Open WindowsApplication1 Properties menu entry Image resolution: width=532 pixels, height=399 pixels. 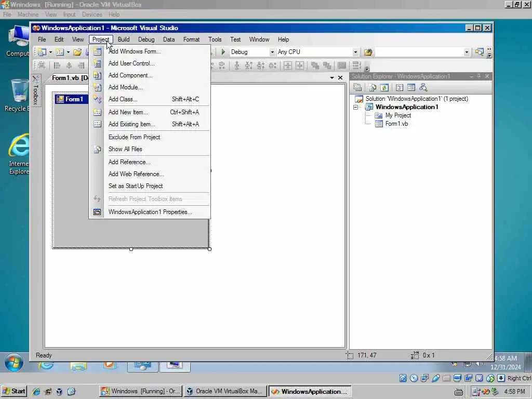pyautogui.click(x=150, y=212)
